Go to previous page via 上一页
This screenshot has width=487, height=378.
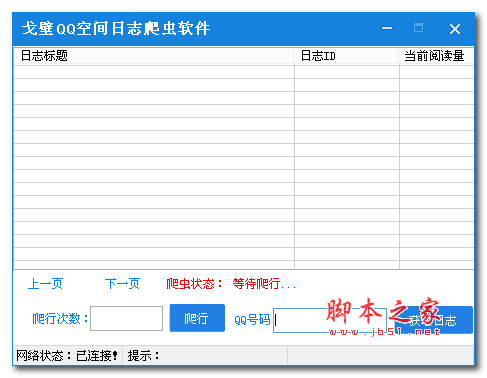[x=45, y=284]
